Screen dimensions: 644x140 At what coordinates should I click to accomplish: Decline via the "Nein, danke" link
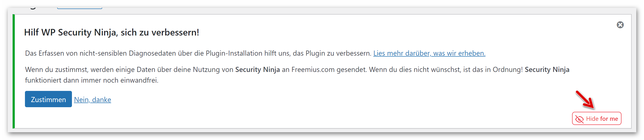click(x=93, y=100)
